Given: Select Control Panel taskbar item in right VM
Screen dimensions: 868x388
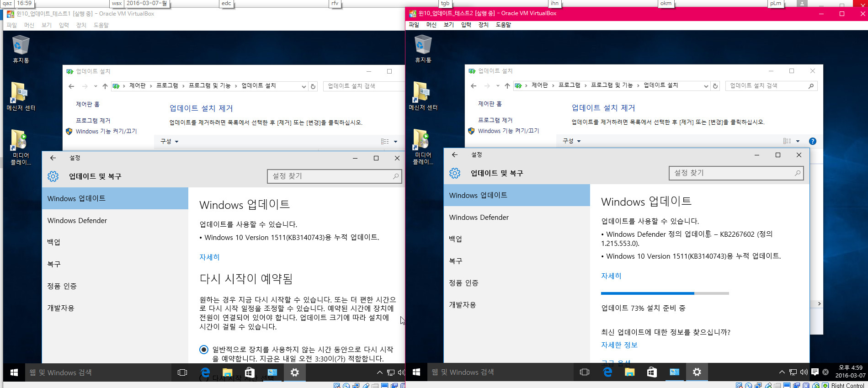Looking at the screenshot, I should 675,372.
